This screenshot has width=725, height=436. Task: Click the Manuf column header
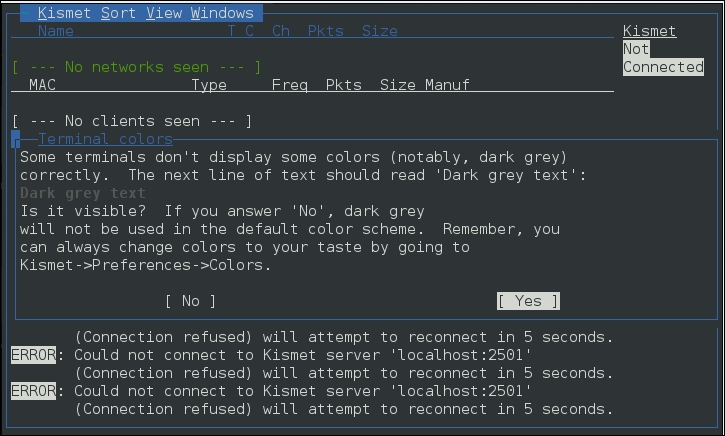pyautogui.click(x=447, y=85)
